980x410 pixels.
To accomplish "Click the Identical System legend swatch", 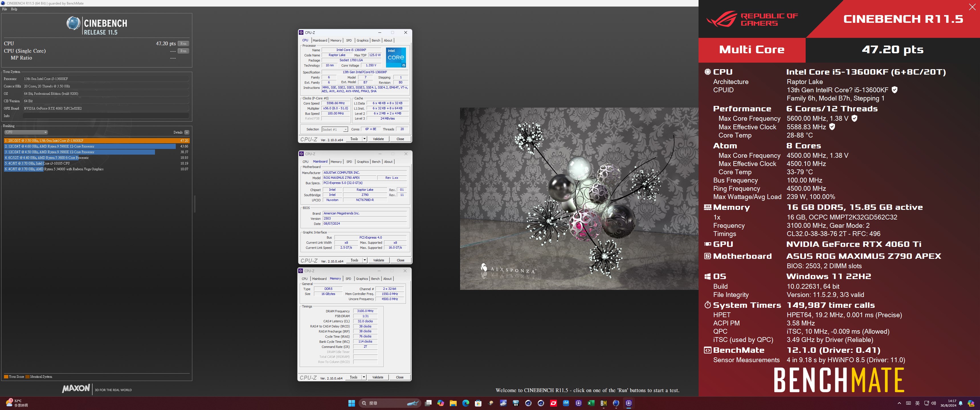I will [x=28, y=376].
